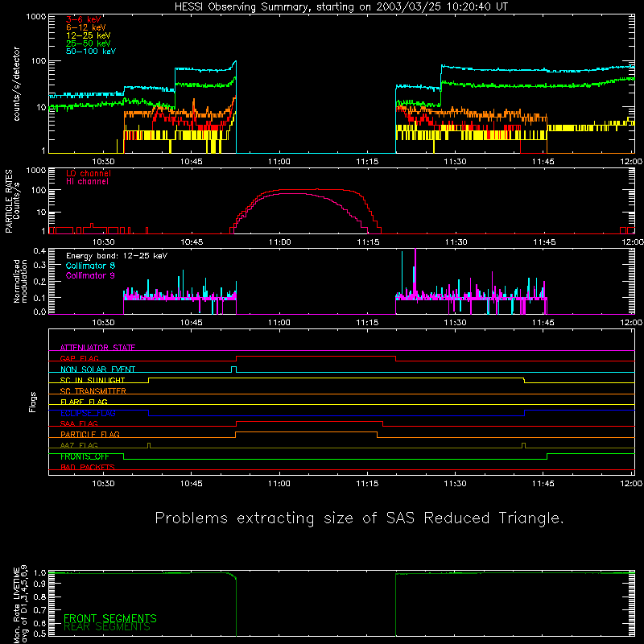Click '0.9' tick on the livetime axis
The image size is (644, 644).
coord(39,584)
